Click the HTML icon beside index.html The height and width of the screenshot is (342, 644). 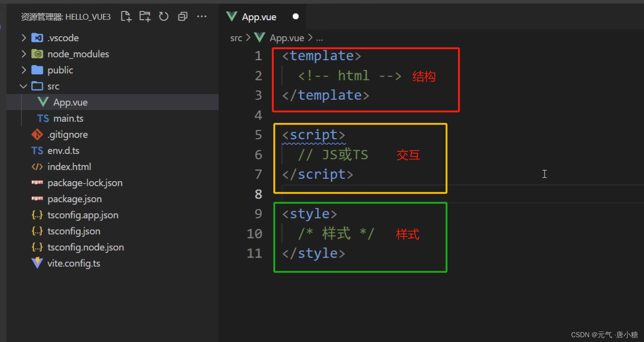pos(37,167)
